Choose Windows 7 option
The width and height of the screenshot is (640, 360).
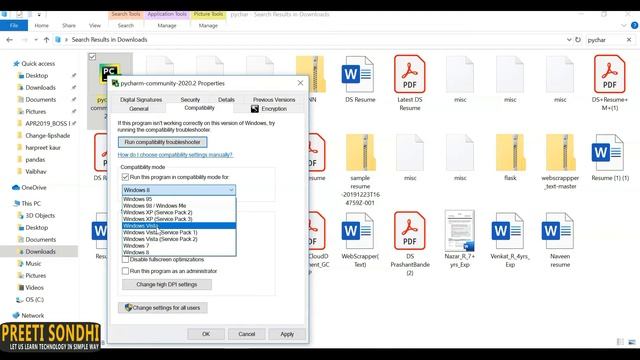(x=179, y=246)
